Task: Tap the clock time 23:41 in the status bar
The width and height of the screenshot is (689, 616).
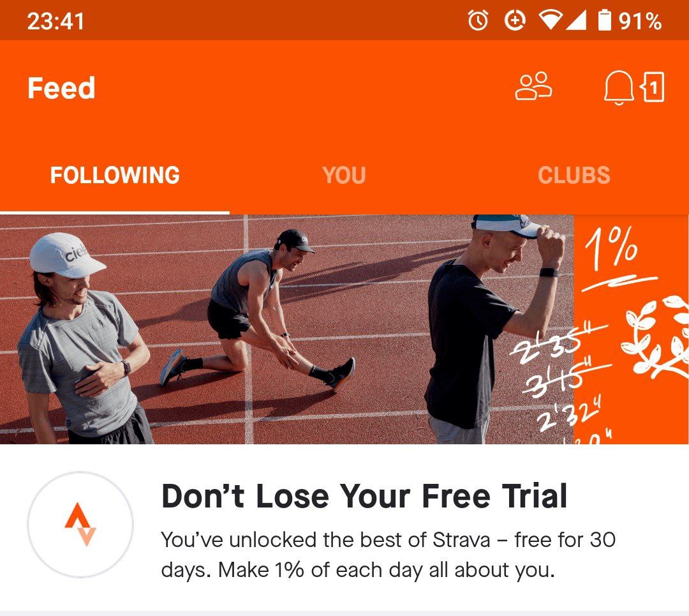Action: coord(56,21)
